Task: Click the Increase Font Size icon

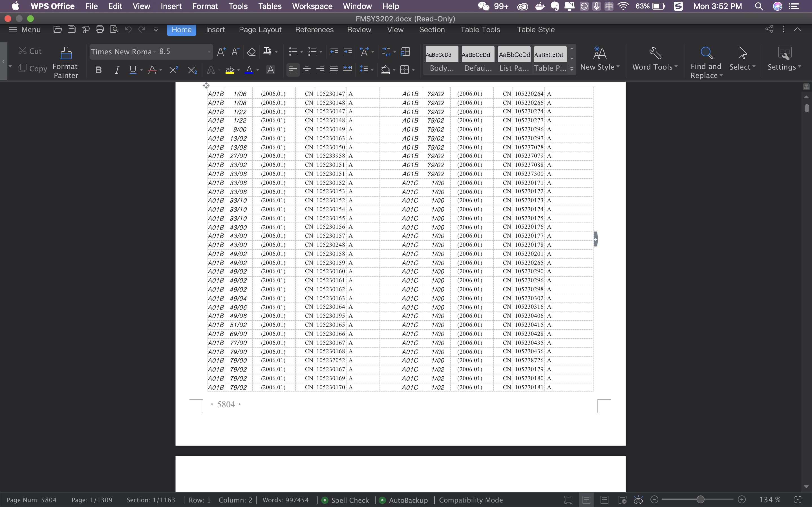Action: tap(221, 52)
